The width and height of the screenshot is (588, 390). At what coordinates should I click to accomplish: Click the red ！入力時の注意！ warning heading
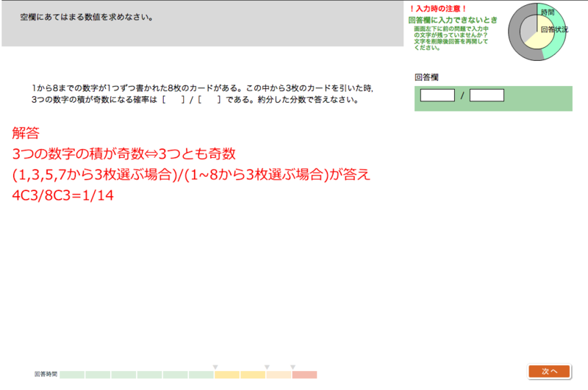click(438, 8)
